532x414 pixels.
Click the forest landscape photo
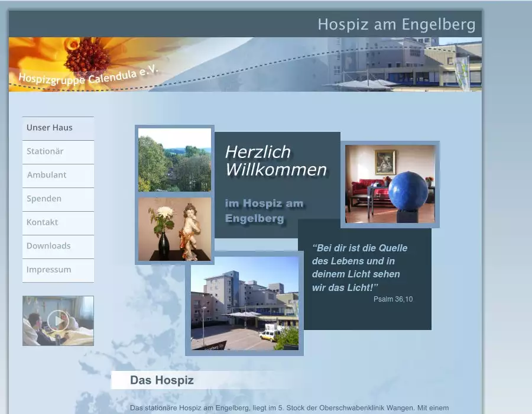pos(174,160)
